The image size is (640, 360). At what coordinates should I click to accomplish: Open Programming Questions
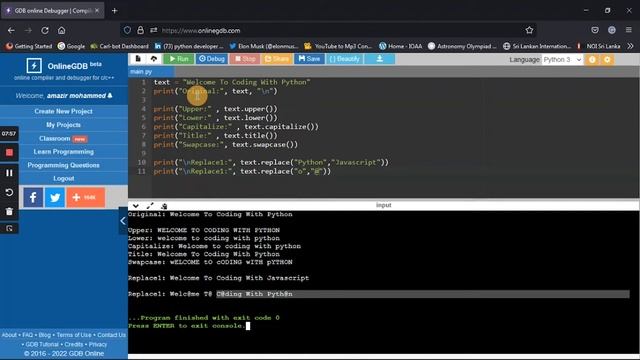coord(63,165)
